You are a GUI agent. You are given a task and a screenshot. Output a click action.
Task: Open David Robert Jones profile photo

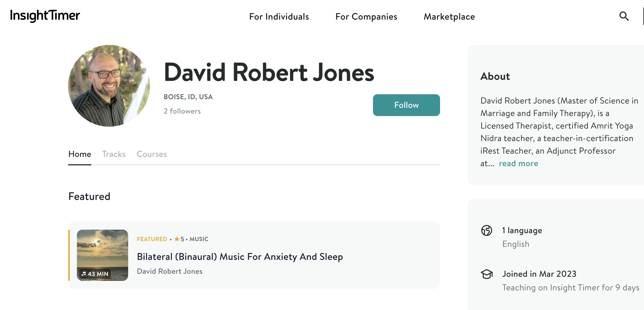(x=109, y=86)
